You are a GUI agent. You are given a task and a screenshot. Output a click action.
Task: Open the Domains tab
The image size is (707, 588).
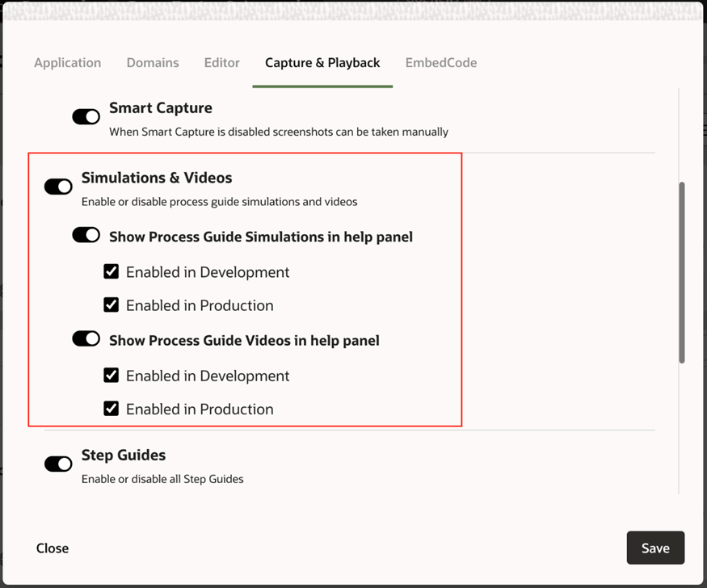coord(152,62)
